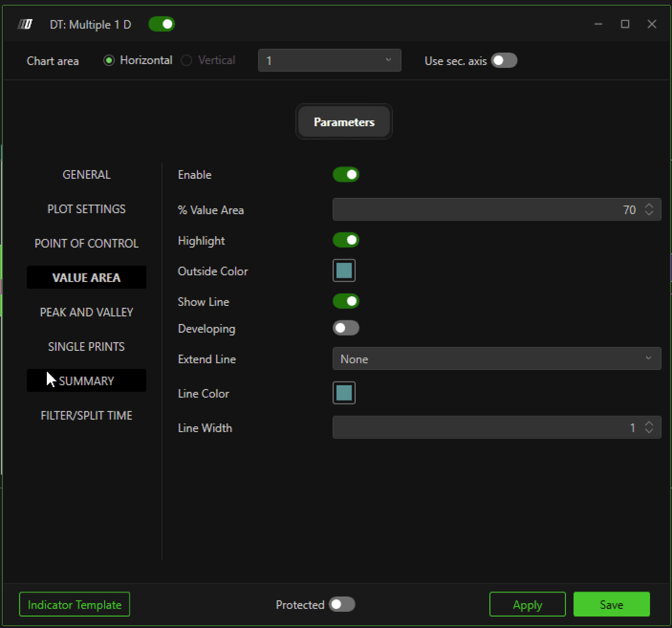Maximize the indicator settings window
Screen dimensions: 672x628
click(625, 24)
